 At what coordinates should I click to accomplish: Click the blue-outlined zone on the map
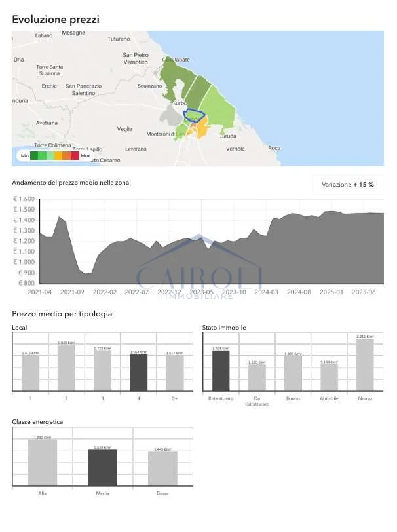click(194, 115)
